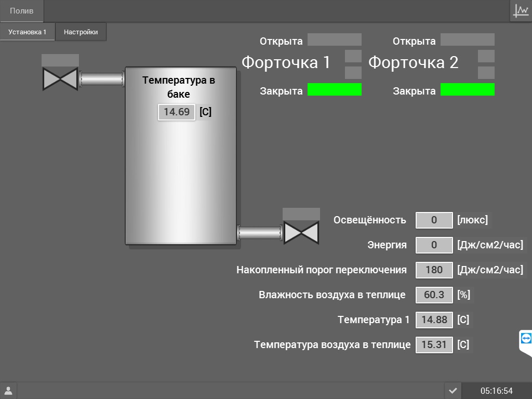Toggle Форточка 1 Открыта indicator
The image size is (532, 399).
click(334, 40)
